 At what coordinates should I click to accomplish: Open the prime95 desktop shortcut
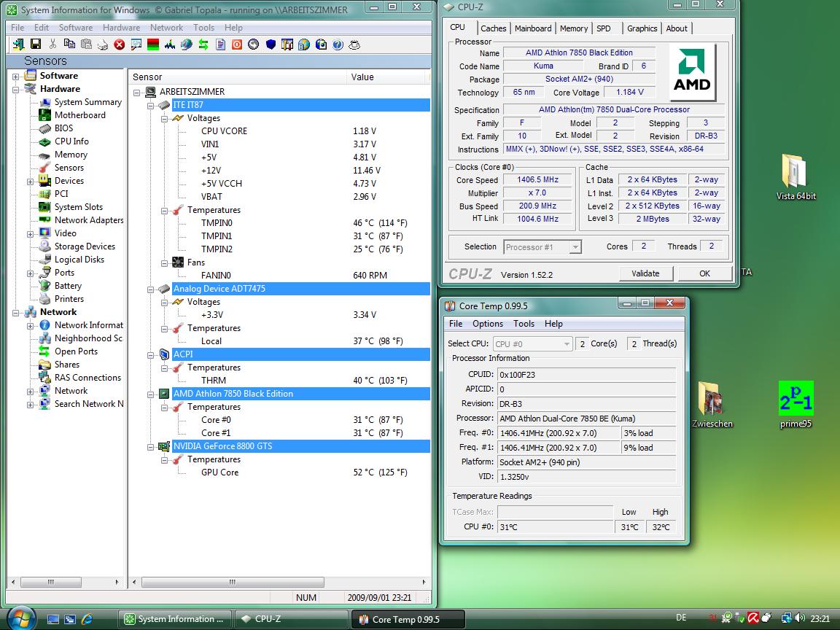point(796,405)
